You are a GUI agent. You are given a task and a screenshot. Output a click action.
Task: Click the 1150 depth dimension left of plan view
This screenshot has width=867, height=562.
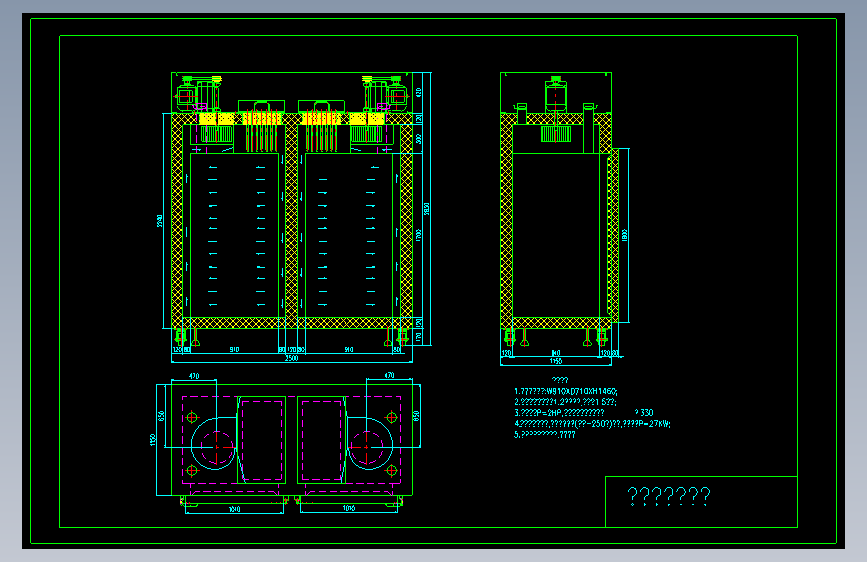(153, 440)
